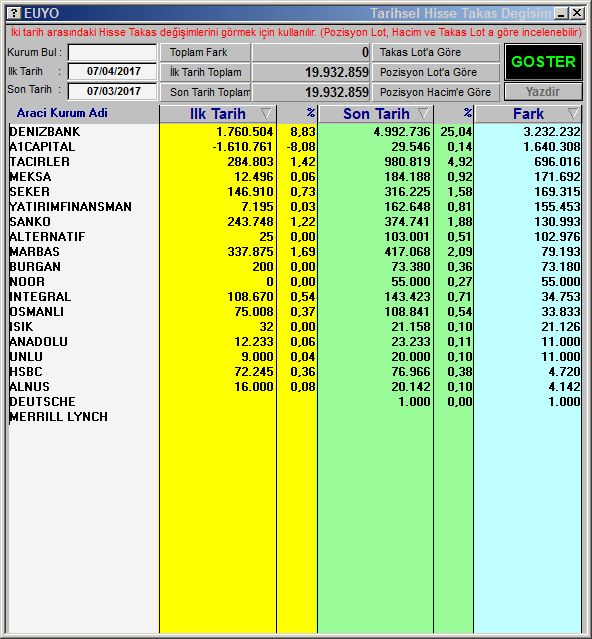Select the UNLU row

coord(295,357)
